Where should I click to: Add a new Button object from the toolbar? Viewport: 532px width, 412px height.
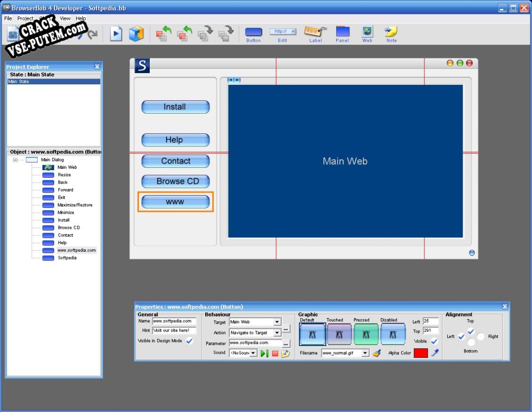[253, 35]
